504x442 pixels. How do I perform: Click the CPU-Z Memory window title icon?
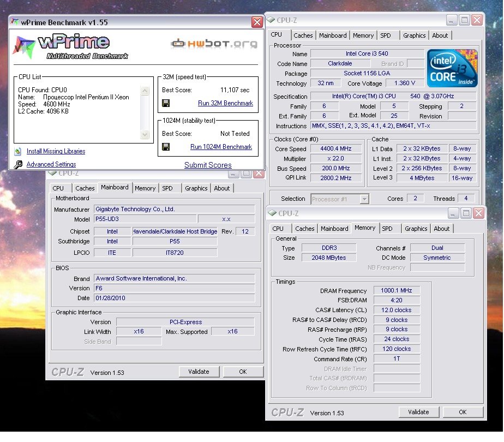pos(272,213)
